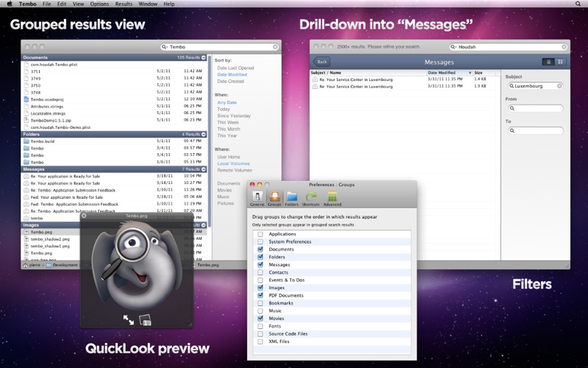Viewport: 588px width, 368px height.
Task: Click the From filter search field
Action: pyautogui.click(x=536, y=108)
